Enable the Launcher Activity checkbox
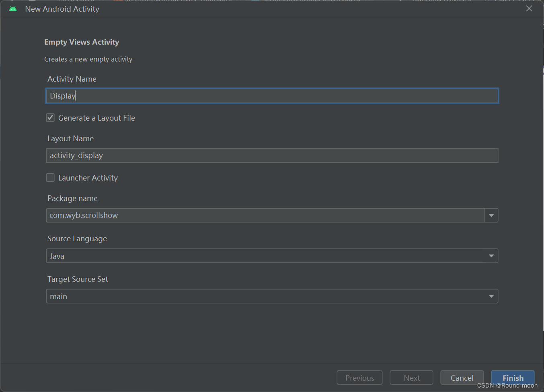The image size is (544, 392). pyautogui.click(x=50, y=178)
